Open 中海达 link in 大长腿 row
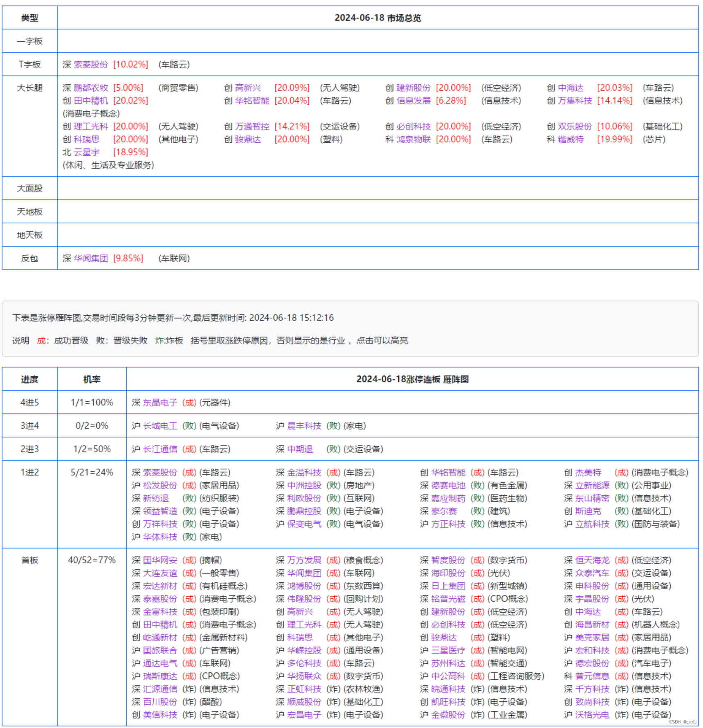 pyautogui.click(x=571, y=88)
